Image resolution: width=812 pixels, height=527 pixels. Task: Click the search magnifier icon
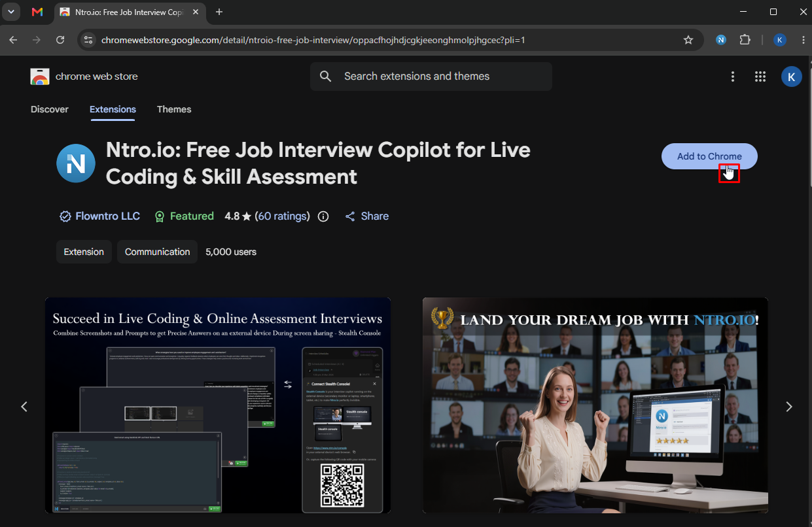click(326, 76)
